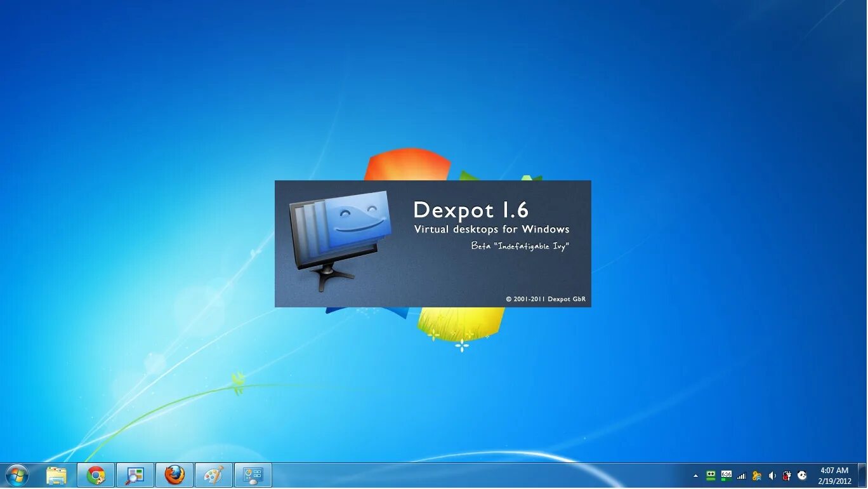
Task: Click the Show desktop button
Action: (863, 476)
